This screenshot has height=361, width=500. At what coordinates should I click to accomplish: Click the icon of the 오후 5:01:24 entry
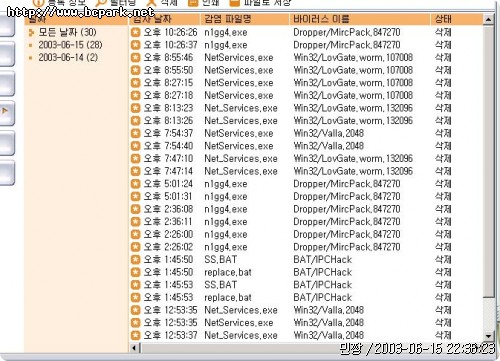[135, 184]
